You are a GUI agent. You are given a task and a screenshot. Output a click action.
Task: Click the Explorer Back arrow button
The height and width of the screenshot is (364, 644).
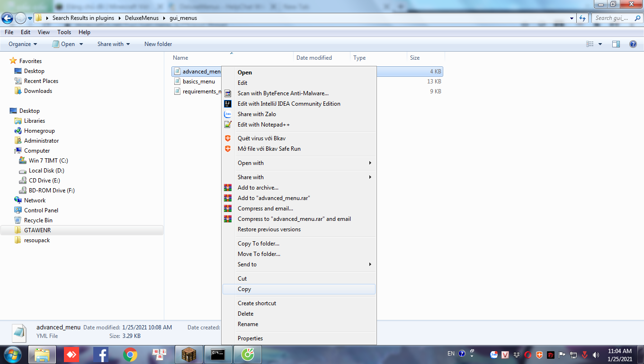pyautogui.click(x=7, y=18)
